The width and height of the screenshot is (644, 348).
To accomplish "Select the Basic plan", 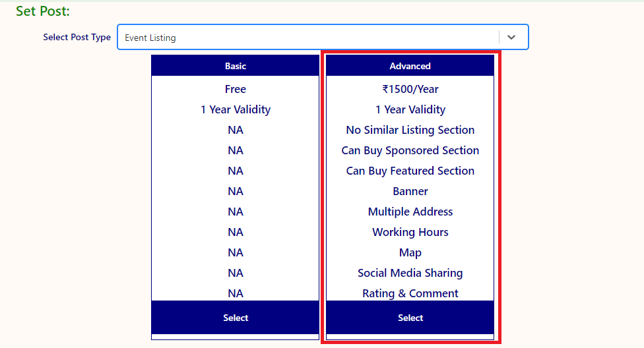I will pos(236,318).
